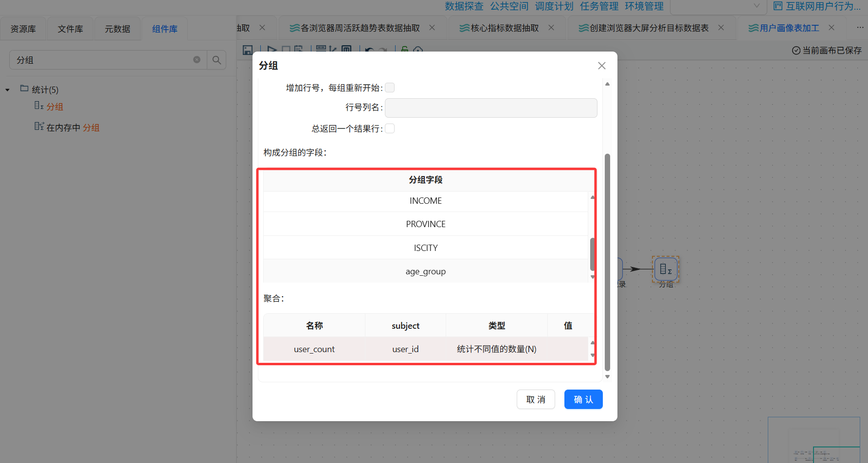Viewport: 868px width, 463px height.
Task: Select 在内存中分组 component in tree
Action: (73, 127)
